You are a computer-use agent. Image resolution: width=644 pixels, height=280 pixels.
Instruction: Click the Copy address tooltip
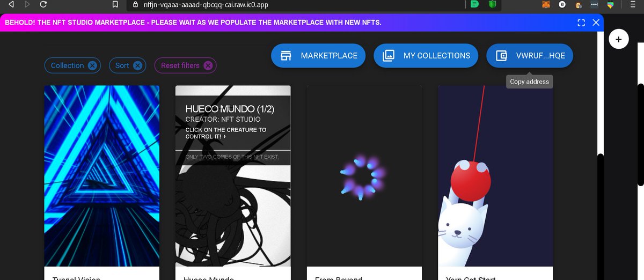(529, 82)
